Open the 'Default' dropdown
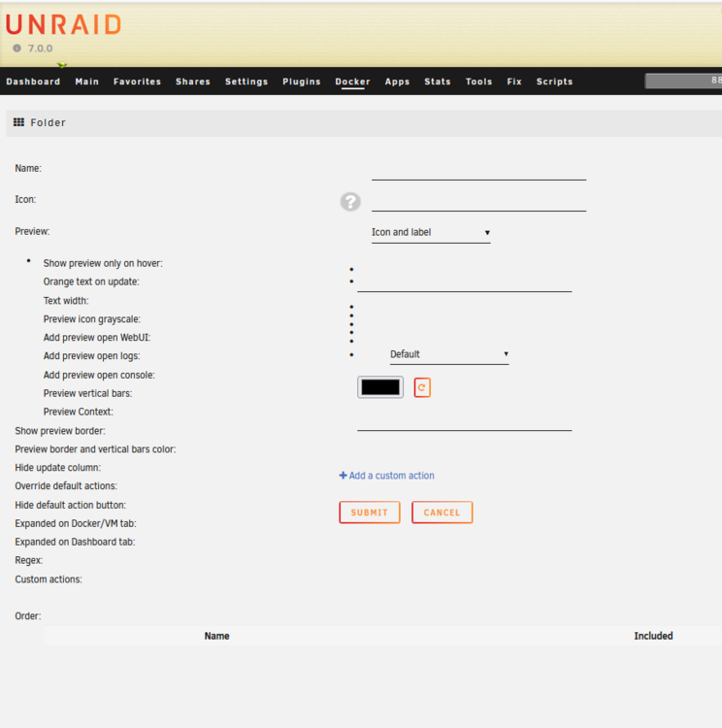The height and width of the screenshot is (728, 722). click(449, 354)
